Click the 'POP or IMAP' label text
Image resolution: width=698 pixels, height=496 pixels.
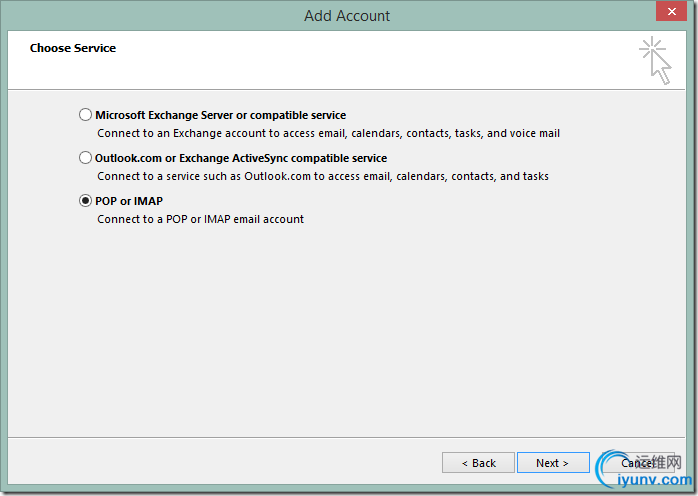tap(129, 201)
